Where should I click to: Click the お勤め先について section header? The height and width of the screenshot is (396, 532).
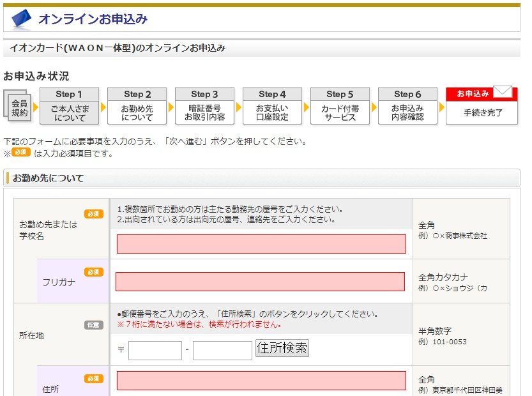point(262,178)
